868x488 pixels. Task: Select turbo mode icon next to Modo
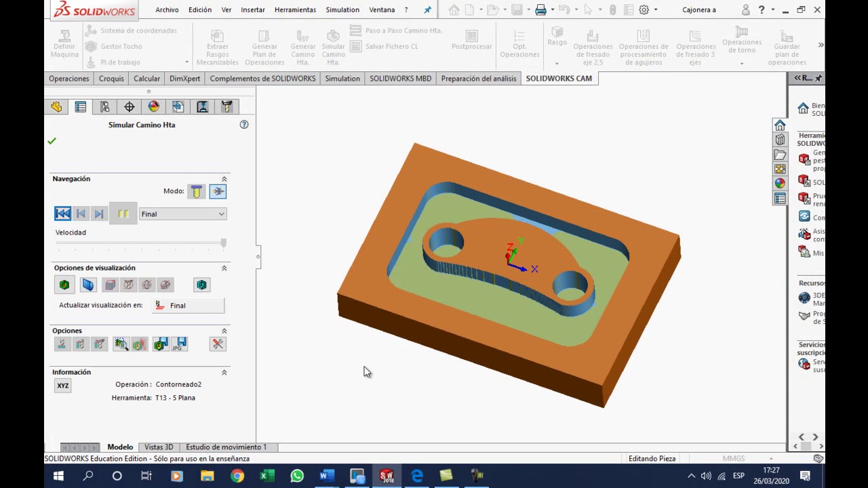[x=218, y=192]
